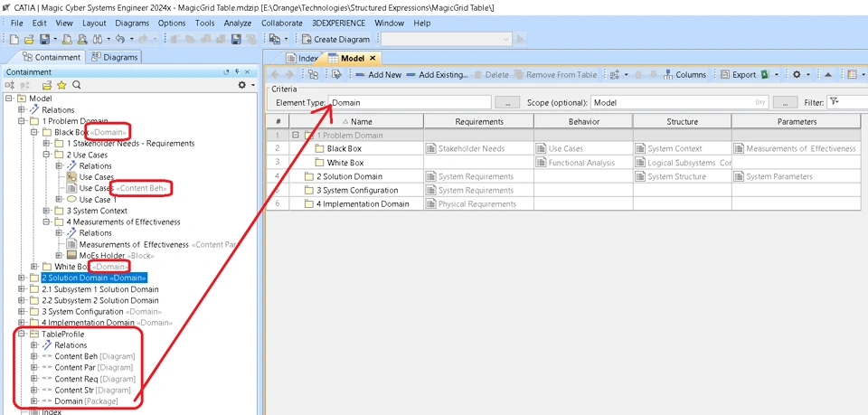Image resolution: width=868 pixels, height=415 pixels.
Task: Open project using the folder icon
Action: point(29,39)
